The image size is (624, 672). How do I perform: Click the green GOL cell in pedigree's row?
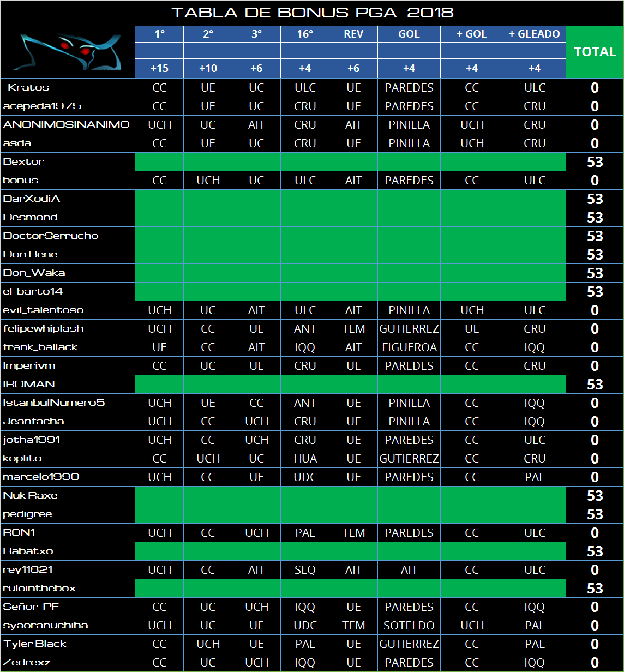coord(409,514)
